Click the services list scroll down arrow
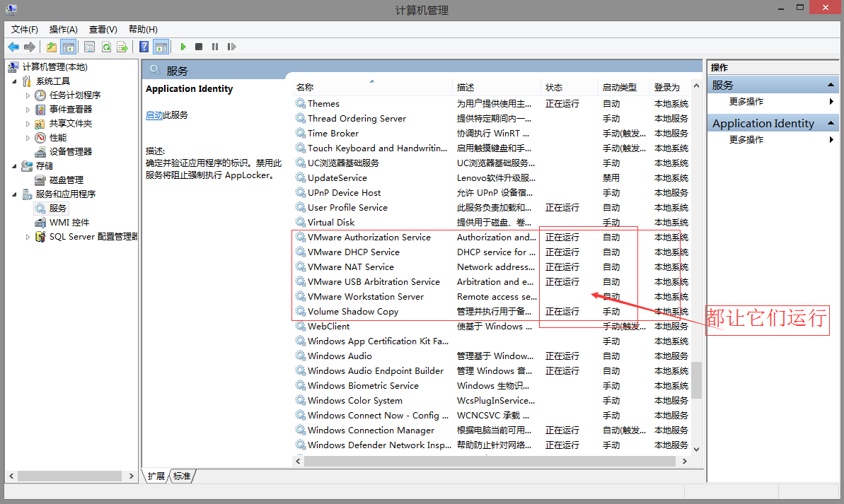This screenshot has height=504, width=844. (x=697, y=449)
